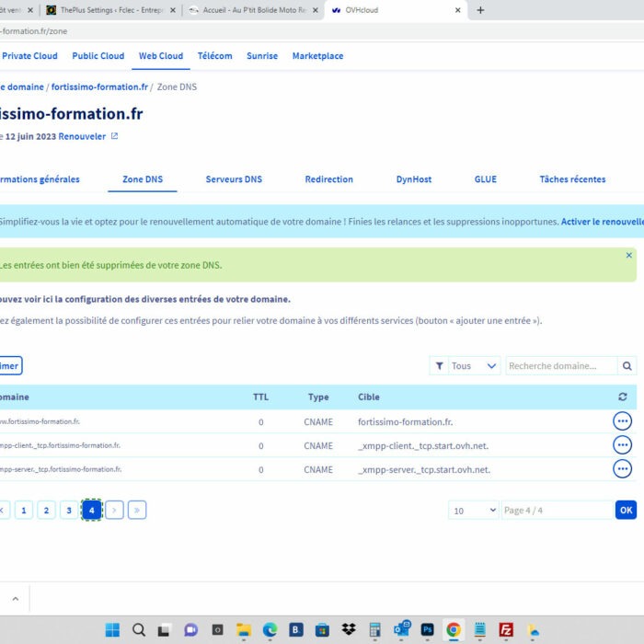Screen dimensions: 644x644
Task: Select Web Cloud in top navigation
Action: [x=161, y=56]
